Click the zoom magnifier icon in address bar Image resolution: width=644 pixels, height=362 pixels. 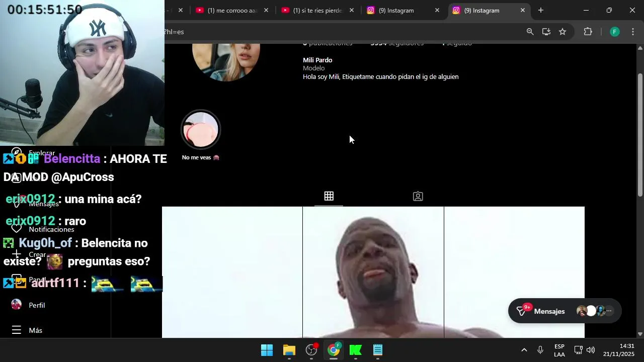click(x=530, y=32)
